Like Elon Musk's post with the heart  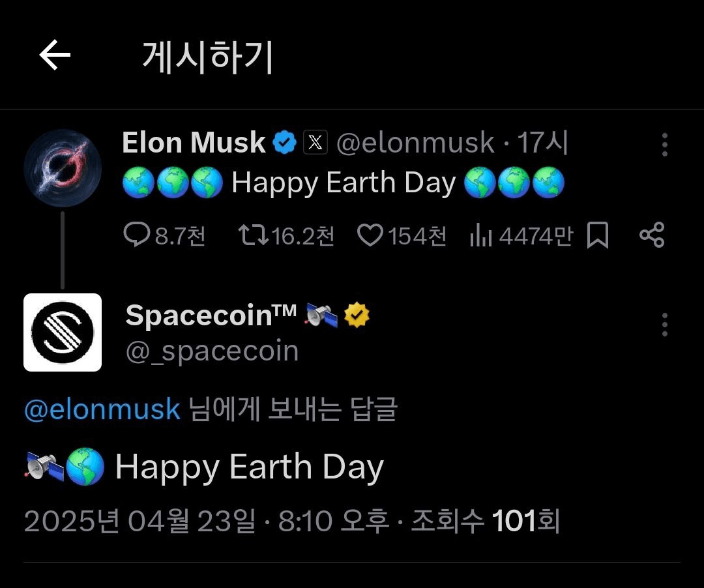click(370, 235)
